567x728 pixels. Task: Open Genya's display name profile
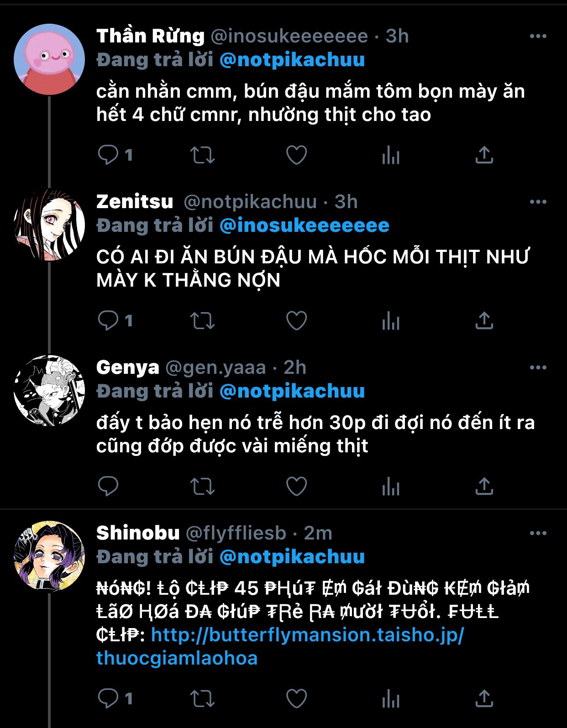(x=128, y=368)
